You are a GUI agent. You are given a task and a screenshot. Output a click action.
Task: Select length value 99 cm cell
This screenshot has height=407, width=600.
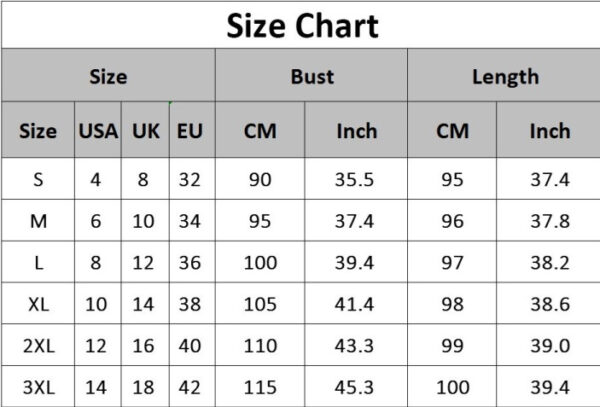[x=452, y=345]
